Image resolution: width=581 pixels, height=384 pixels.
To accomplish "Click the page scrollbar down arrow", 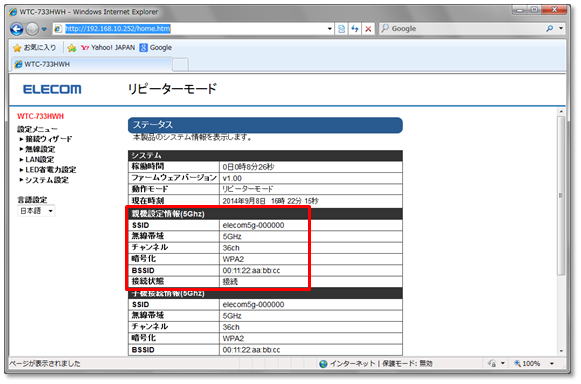I will tap(561, 351).
